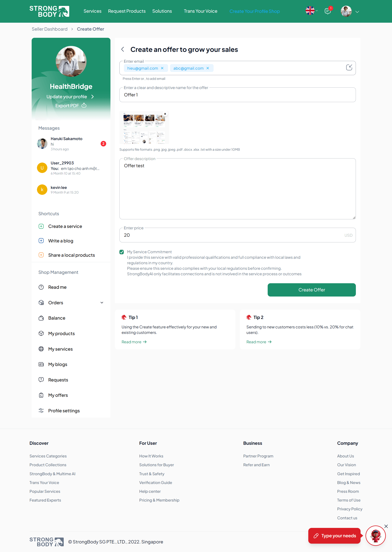Remove the abc@gmail.com email chip

[x=208, y=68]
